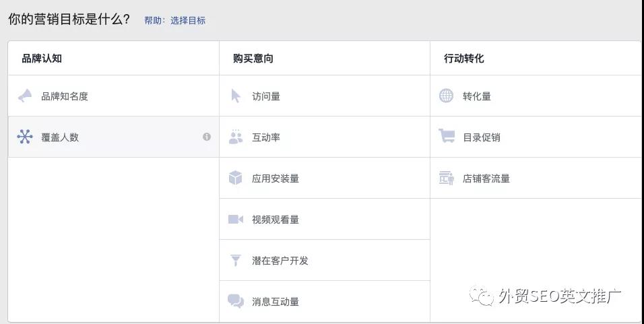Select the funnel icon for 潜在客户开发

[x=236, y=261]
